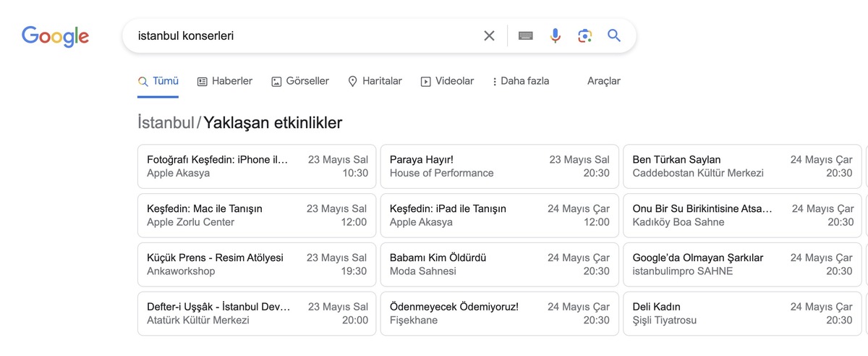The width and height of the screenshot is (868, 356).
Task: Click the İstanbul heading link
Action: pyautogui.click(x=166, y=123)
